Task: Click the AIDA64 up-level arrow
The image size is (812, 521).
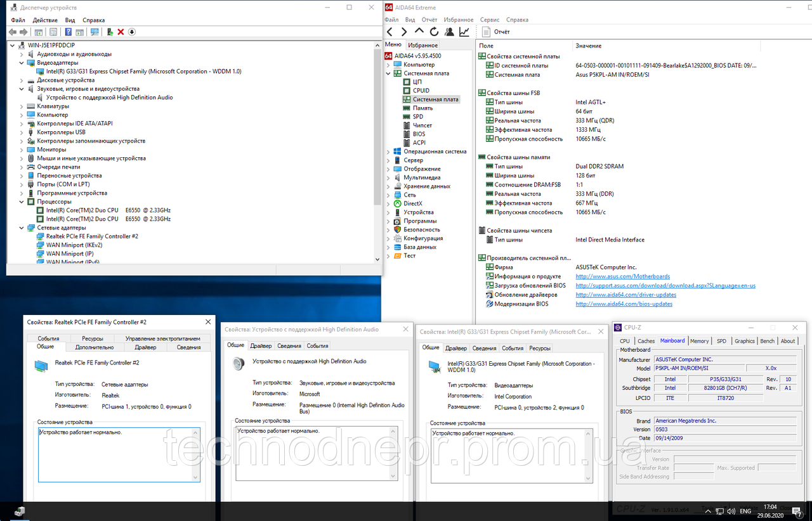Action: click(419, 31)
